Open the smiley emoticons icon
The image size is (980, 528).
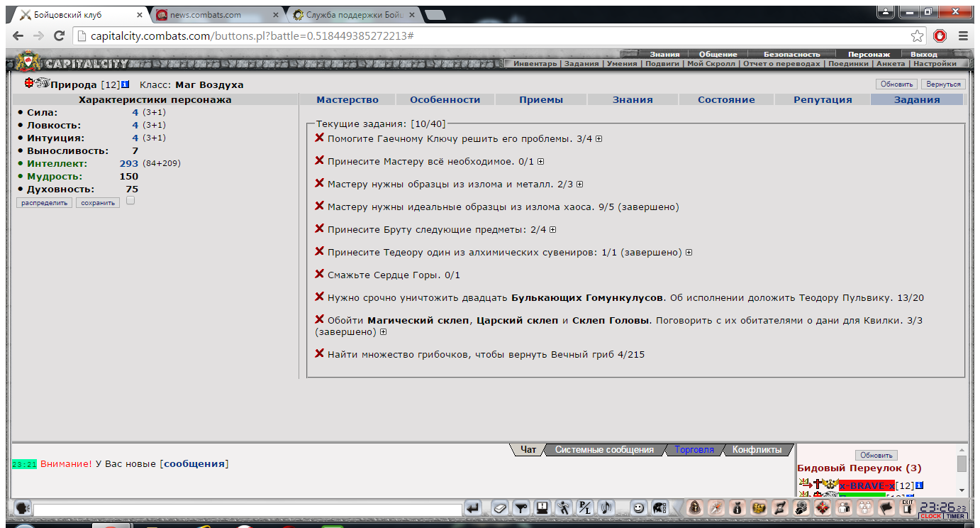pos(639,508)
